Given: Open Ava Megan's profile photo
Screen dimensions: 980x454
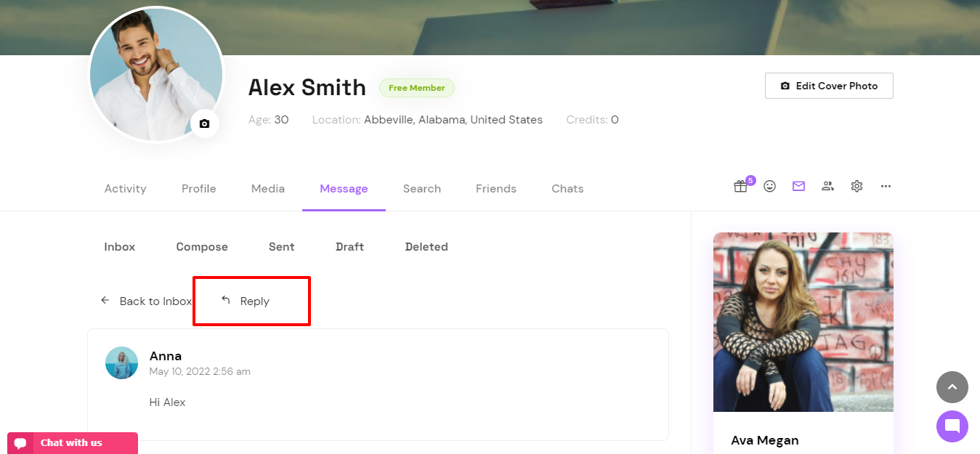Looking at the screenshot, I should click(x=803, y=322).
